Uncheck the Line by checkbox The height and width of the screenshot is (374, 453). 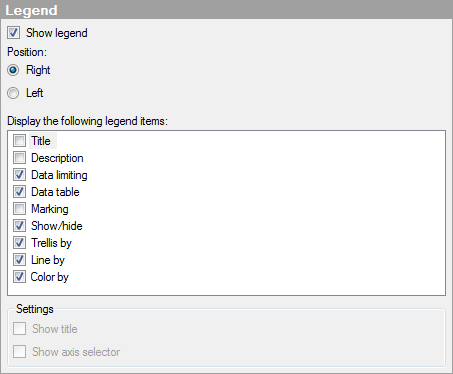[19, 260]
